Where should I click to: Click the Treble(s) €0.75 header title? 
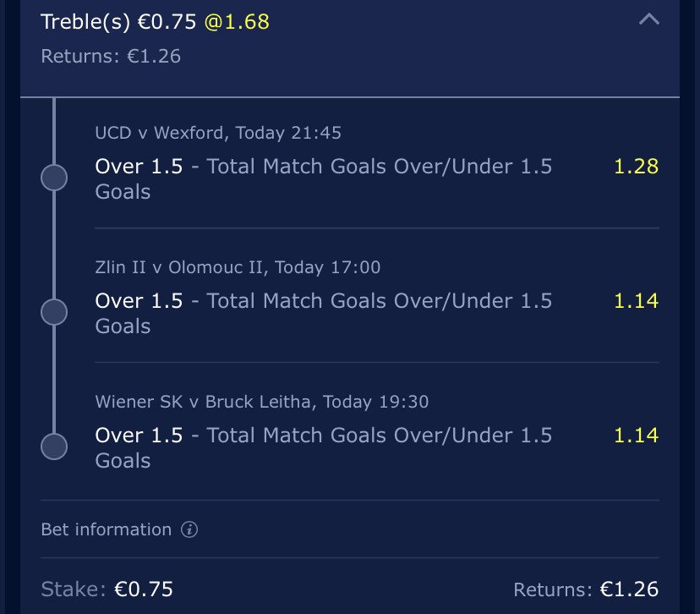pyautogui.click(x=118, y=22)
